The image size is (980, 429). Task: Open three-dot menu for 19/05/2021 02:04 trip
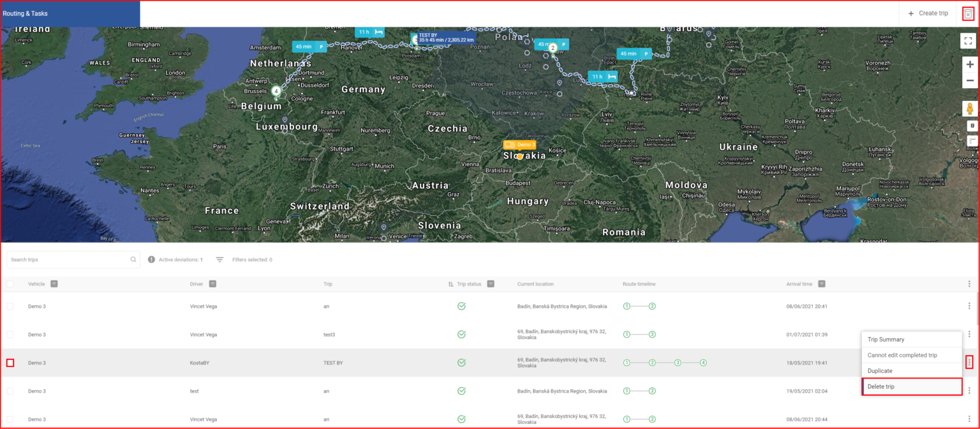coord(969,391)
